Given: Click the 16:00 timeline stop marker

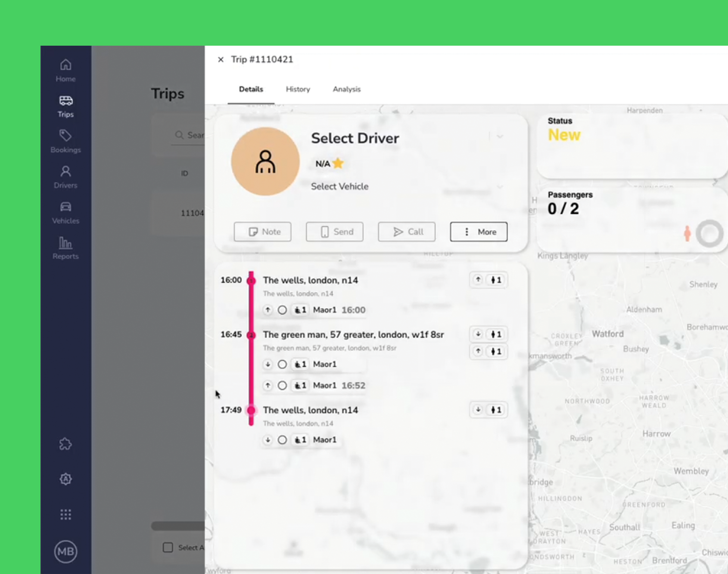Looking at the screenshot, I should (251, 281).
